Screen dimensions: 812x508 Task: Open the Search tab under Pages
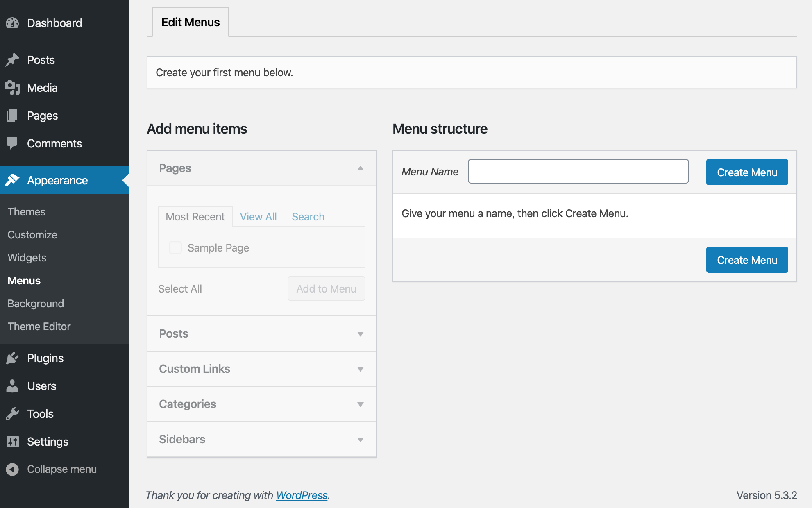(x=308, y=217)
